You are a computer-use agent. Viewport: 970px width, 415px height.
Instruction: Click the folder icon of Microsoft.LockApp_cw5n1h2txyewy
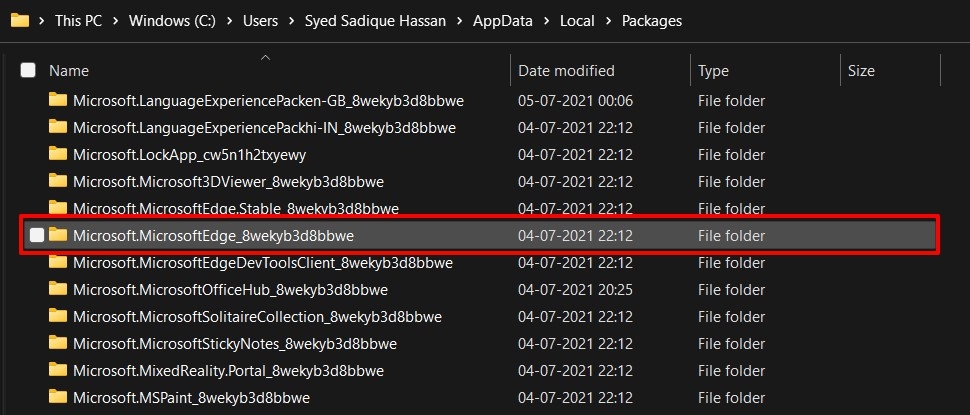(58, 154)
